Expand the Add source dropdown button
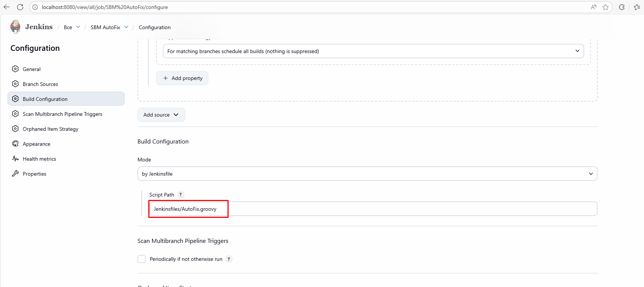644x287 pixels. pos(161,115)
